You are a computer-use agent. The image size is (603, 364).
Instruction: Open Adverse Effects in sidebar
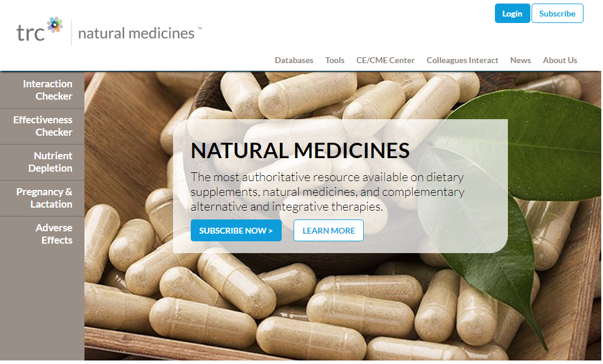point(43,234)
